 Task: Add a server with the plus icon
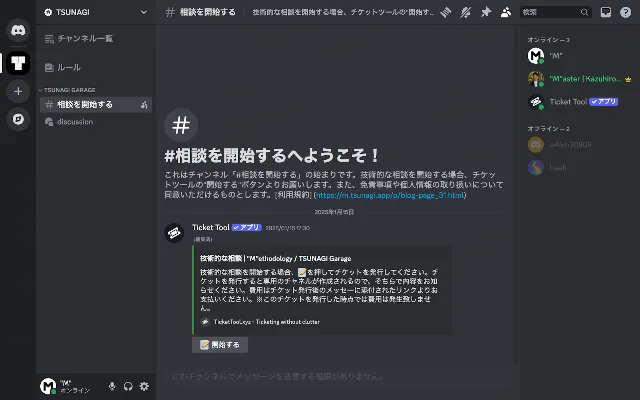[18, 91]
